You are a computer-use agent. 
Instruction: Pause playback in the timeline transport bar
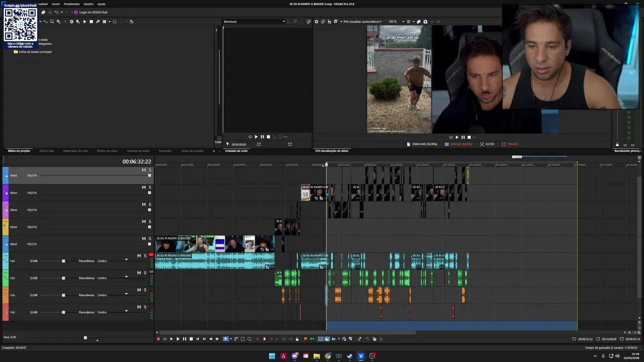point(185,339)
